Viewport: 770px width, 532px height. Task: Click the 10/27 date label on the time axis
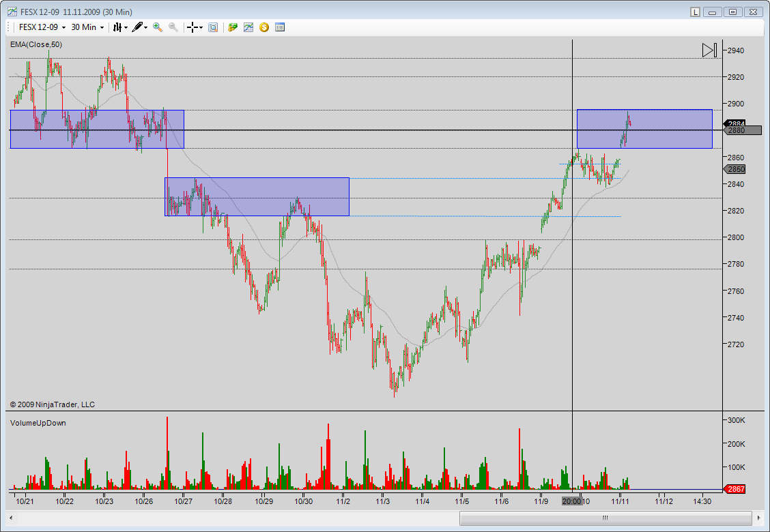click(x=183, y=501)
